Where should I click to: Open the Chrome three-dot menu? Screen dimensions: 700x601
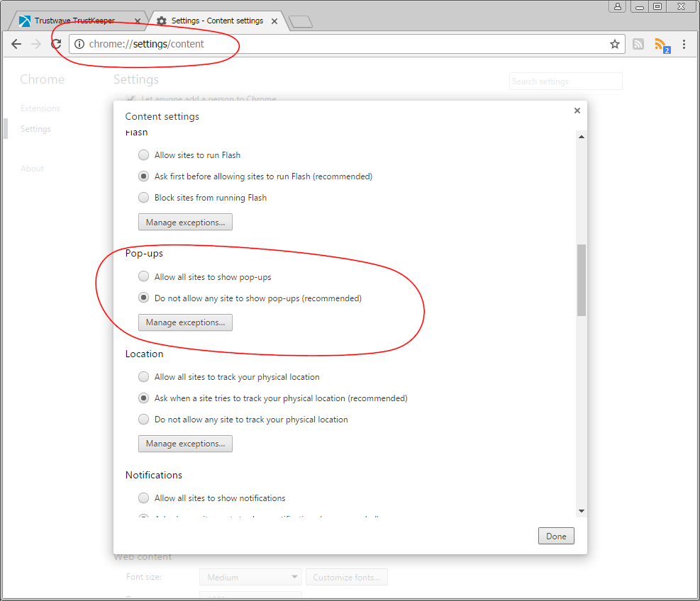684,44
